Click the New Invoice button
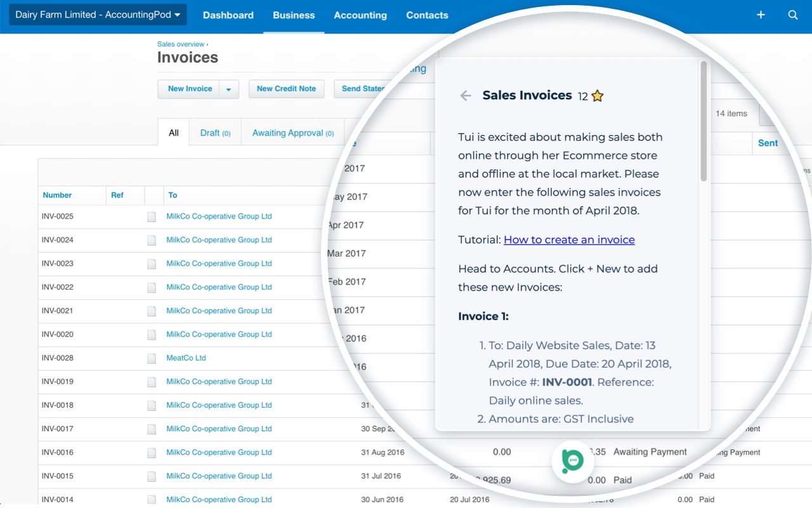 click(x=190, y=89)
